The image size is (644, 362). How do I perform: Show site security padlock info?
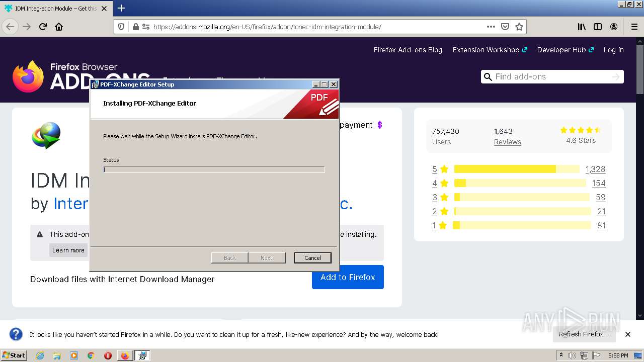coord(135,27)
